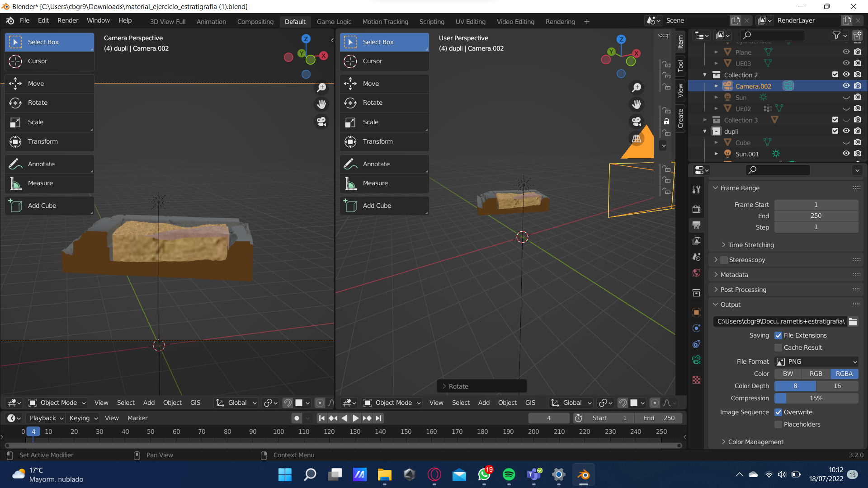Screen dimensions: 868x488
Task: Open the output folder browser icon
Action: point(853,321)
